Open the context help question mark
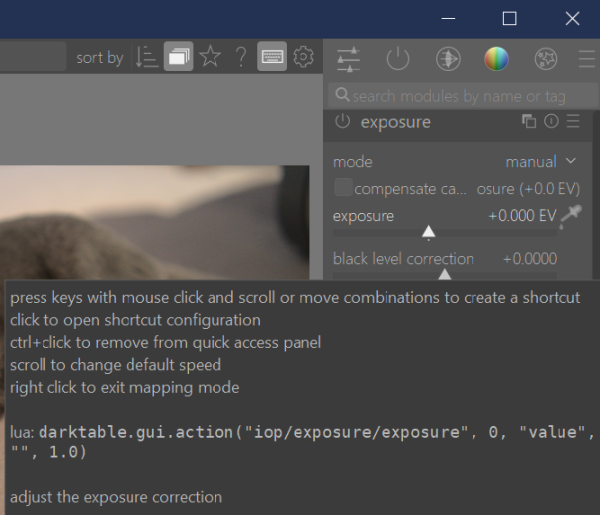The image size is (600, 515). click(x=241, y=57)
